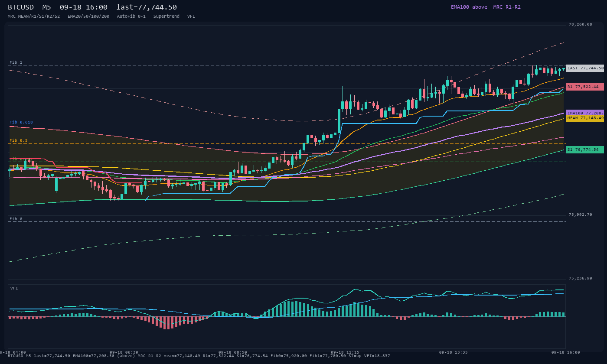Image resolution: width=607 pixels, height=364 pixels.
Task: Click the LAST 77,744.50 price tag
Action: click(585, 68)
